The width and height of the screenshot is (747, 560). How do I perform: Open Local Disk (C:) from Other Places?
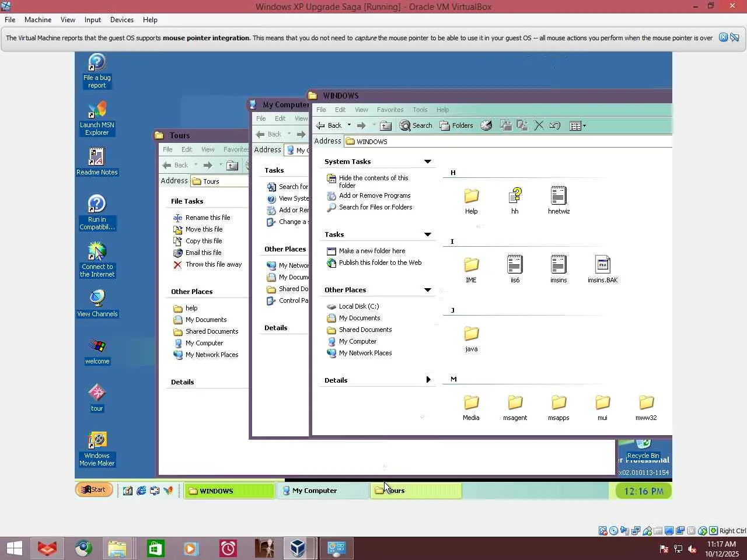(x=359, y=306)
